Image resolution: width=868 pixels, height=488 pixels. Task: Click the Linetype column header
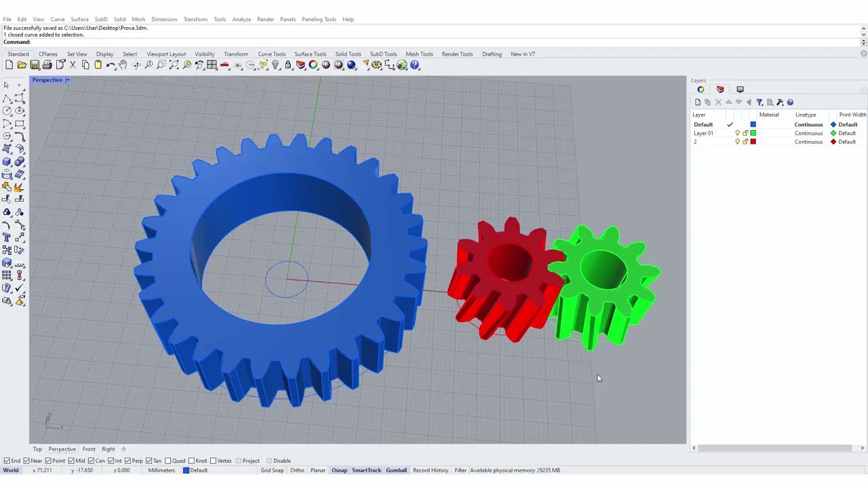[x=806, y=115]
